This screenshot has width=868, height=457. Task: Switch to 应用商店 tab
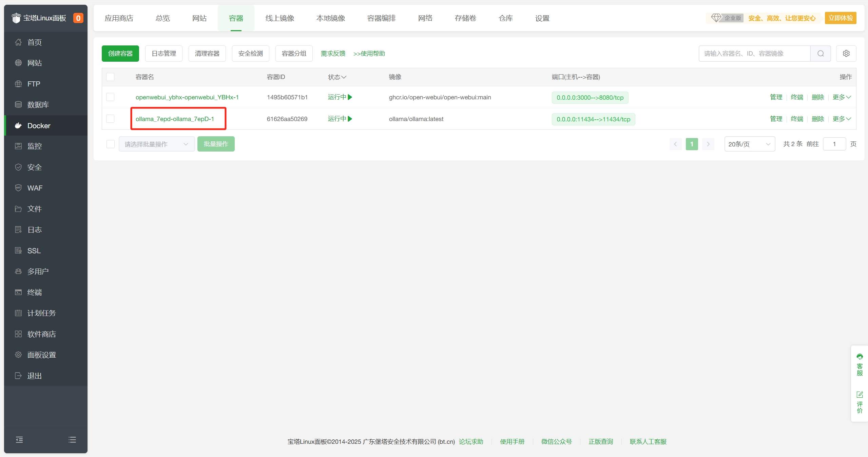click(119, 18)
